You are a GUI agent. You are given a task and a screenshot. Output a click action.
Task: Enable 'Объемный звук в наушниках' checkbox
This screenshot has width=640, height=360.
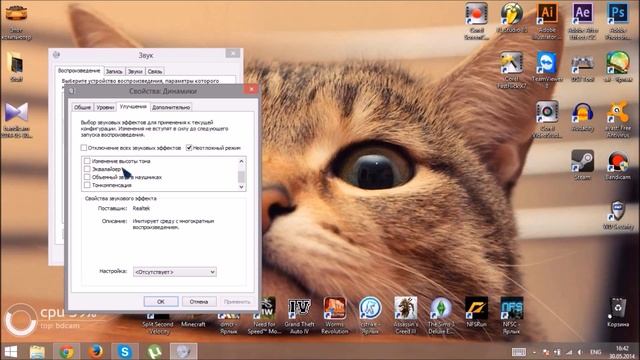point(87,177)
